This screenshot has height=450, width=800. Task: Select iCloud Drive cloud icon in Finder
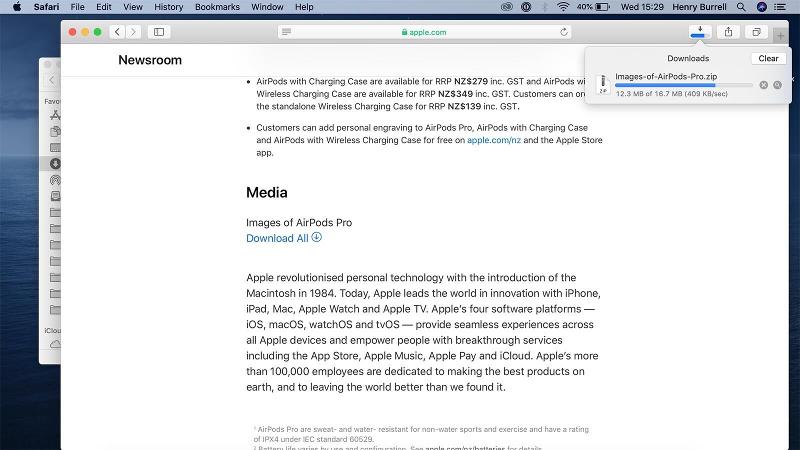click(55, 344)
